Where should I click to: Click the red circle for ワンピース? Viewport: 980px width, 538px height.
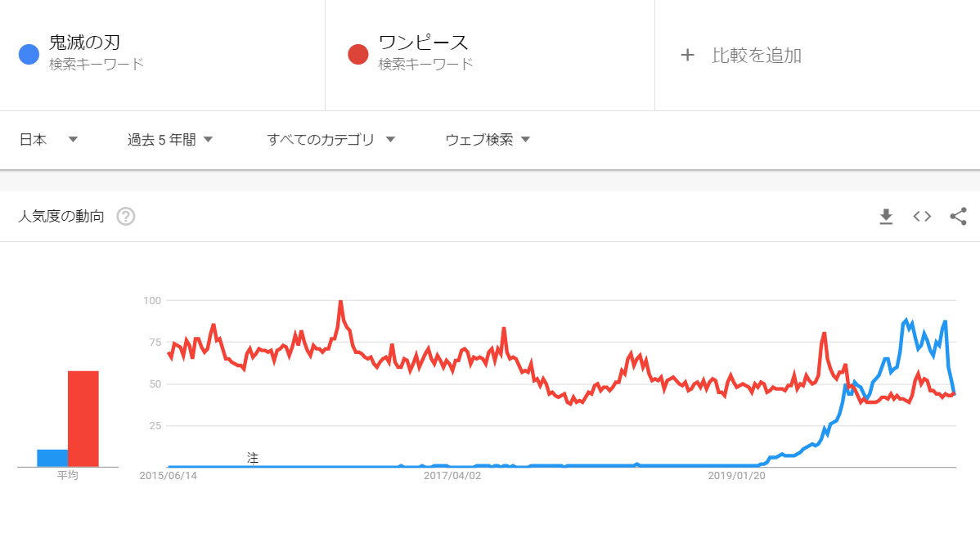click(358, 54)
